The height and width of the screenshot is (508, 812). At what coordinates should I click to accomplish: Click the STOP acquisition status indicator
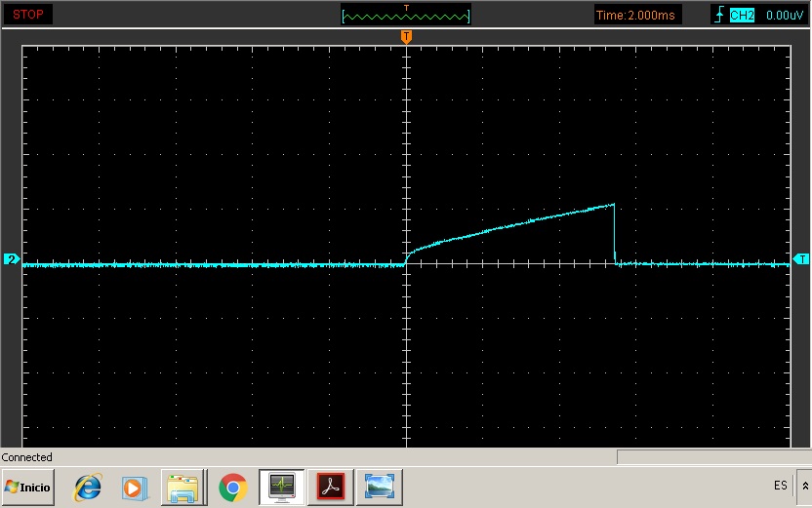27,15
